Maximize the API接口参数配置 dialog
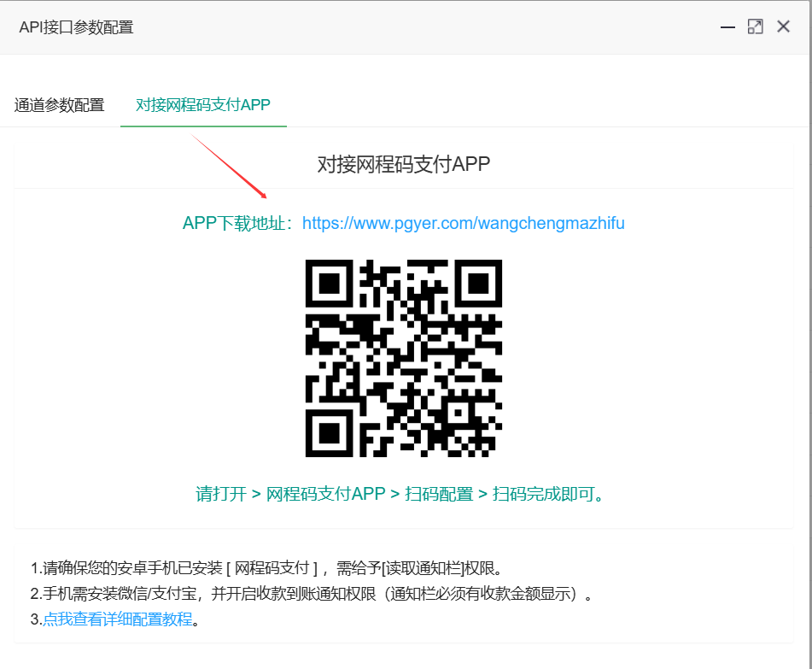The image size is (812, 669). pos(756,26)
